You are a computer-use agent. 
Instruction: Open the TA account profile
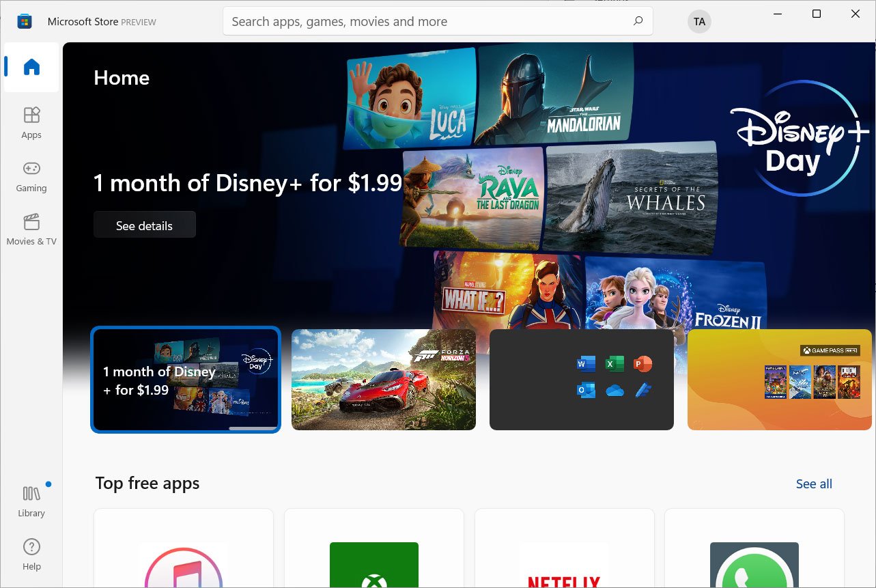pyautogui.click(x=699, y=22)
